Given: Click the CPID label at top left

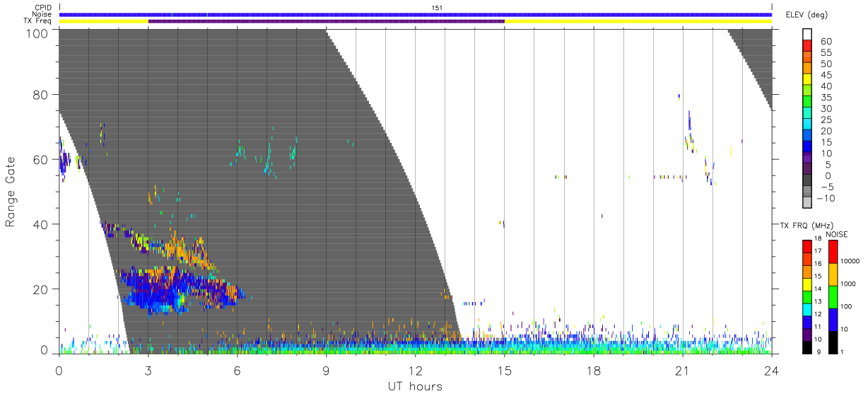Looking at the screenshot, I should [42, 7].
